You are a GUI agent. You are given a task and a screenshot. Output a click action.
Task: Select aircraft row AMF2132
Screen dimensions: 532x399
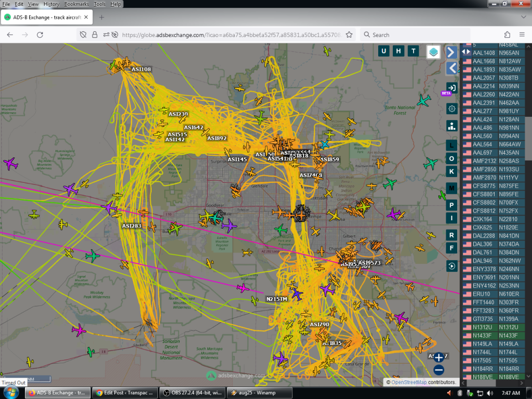494,161
